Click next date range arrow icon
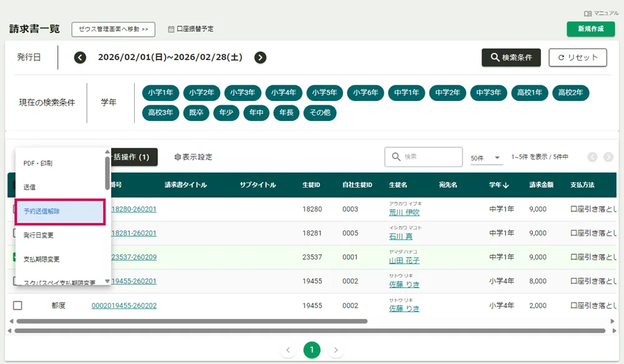 click(x=260, y=57)
